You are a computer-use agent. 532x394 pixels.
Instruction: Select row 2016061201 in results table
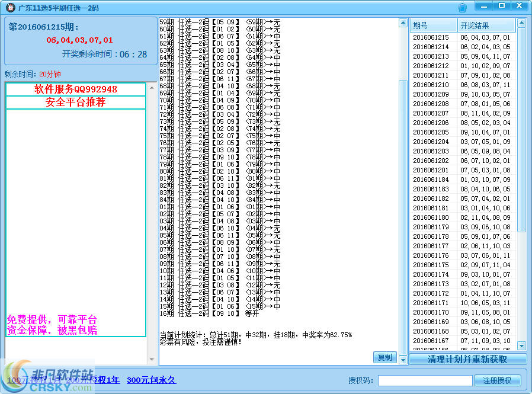(463, 170)
